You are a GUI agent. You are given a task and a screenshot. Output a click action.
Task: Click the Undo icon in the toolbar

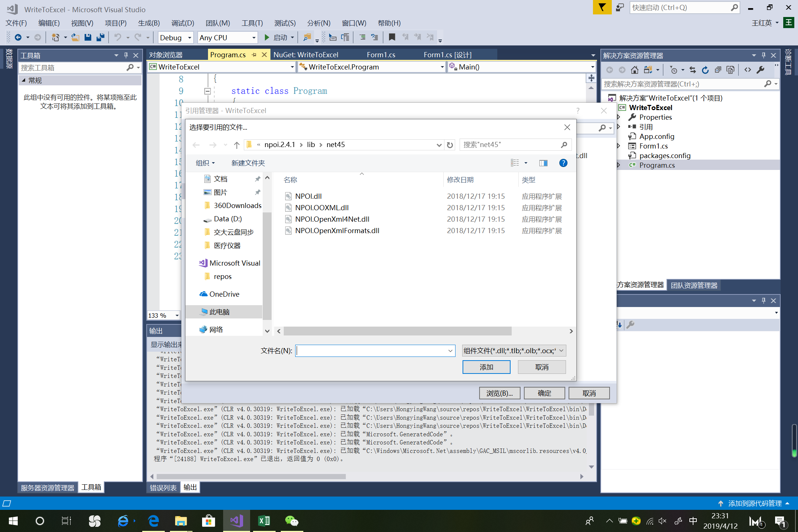(x=117, y=37)
